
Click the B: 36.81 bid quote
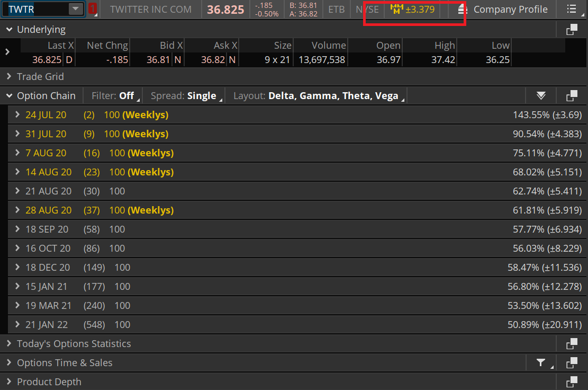303,5
